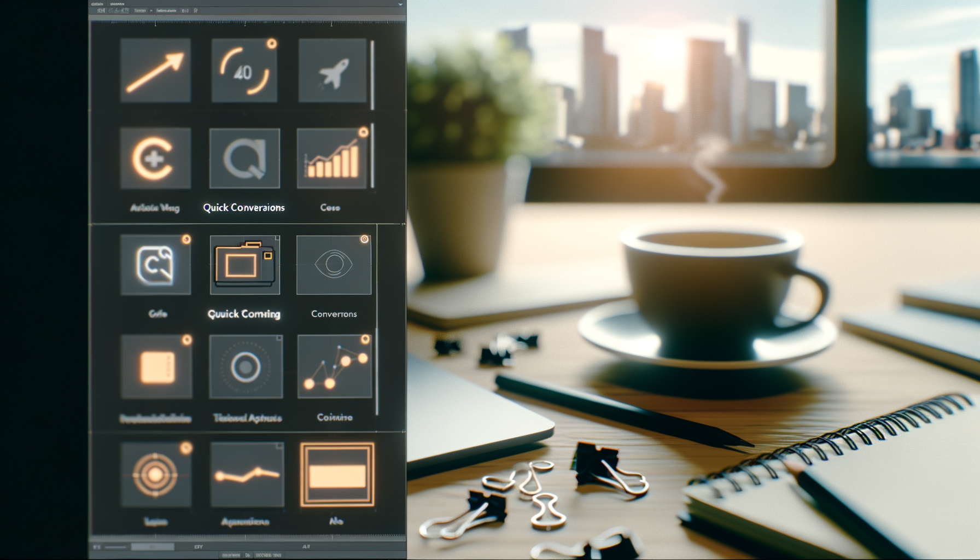
Task: Click the orange badge on the gauge tile
Action: click(x=271, y=44)
